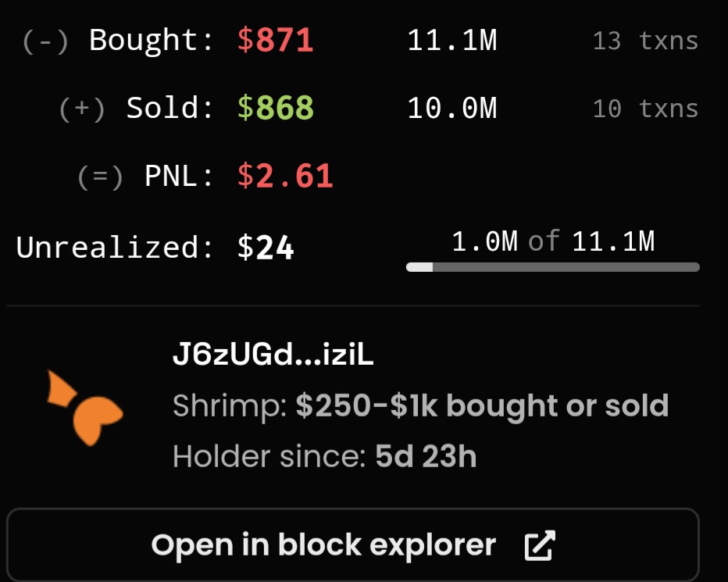The image size is (728, 582).
Task: Click the $868 sold amount
Action: [275, 108]
